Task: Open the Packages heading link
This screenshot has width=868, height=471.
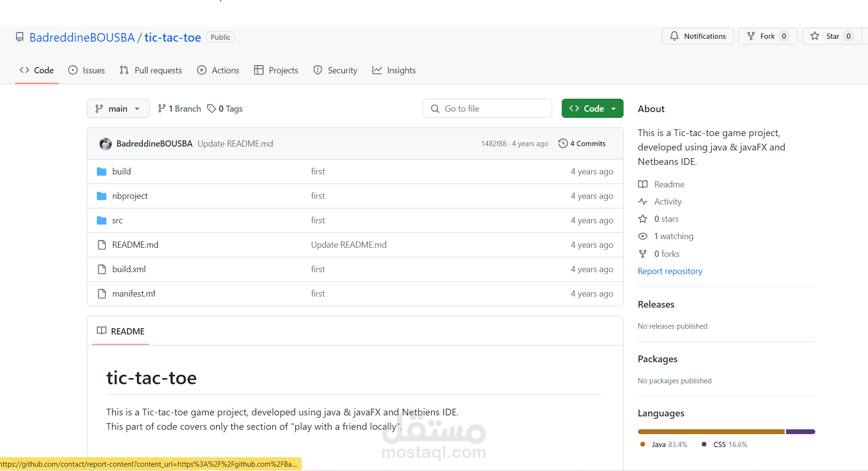Action: pos(658,359)
